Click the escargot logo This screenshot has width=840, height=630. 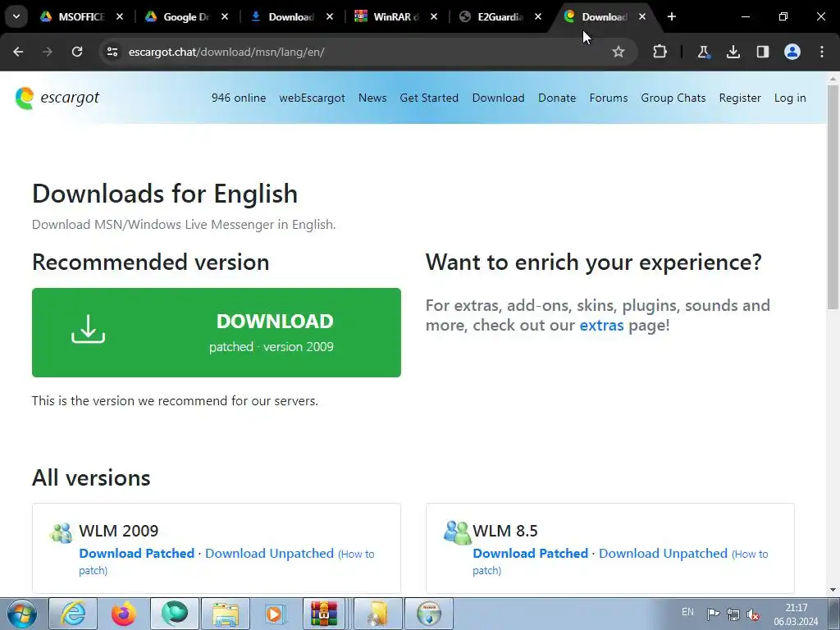pos(57,98)
